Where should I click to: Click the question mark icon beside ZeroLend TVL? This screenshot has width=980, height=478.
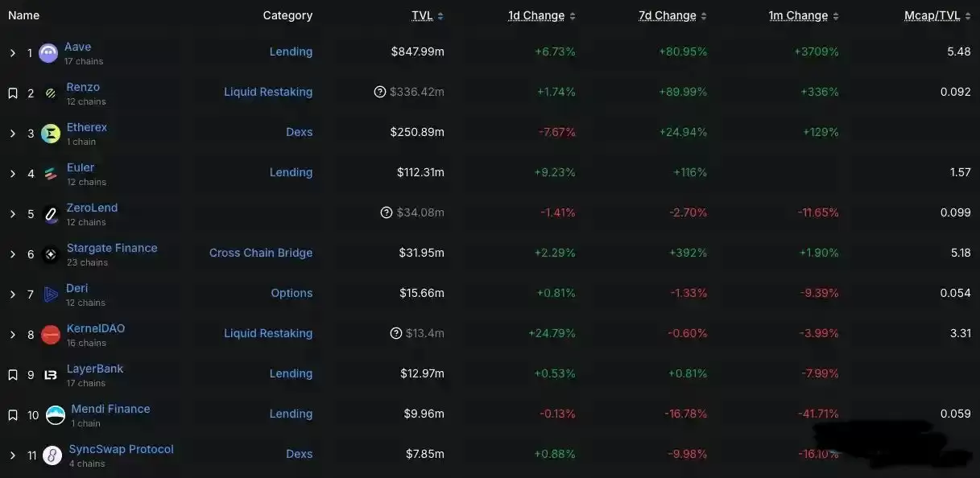pos(387,212)
